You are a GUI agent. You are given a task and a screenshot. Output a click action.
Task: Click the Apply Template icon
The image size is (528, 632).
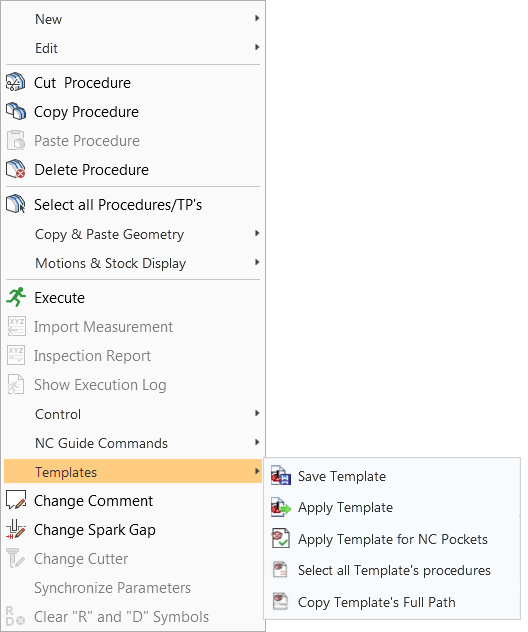[x=281, y=507]
